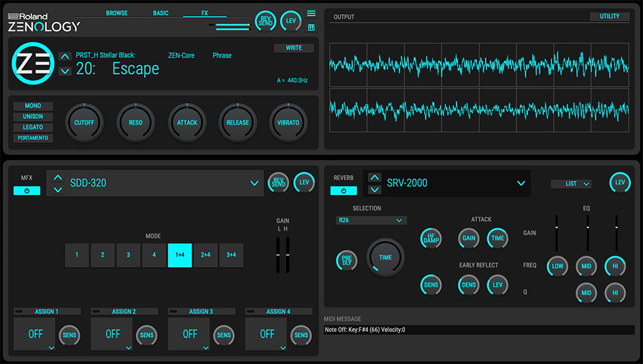The image size is (643, 364).
Task: Toggle MONO mode
Action: coord(33,106)
